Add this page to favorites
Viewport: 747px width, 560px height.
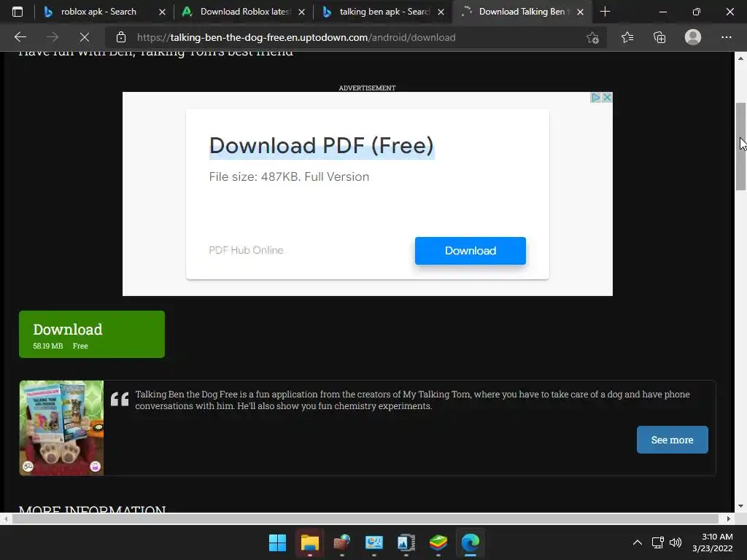coord(592,37)
